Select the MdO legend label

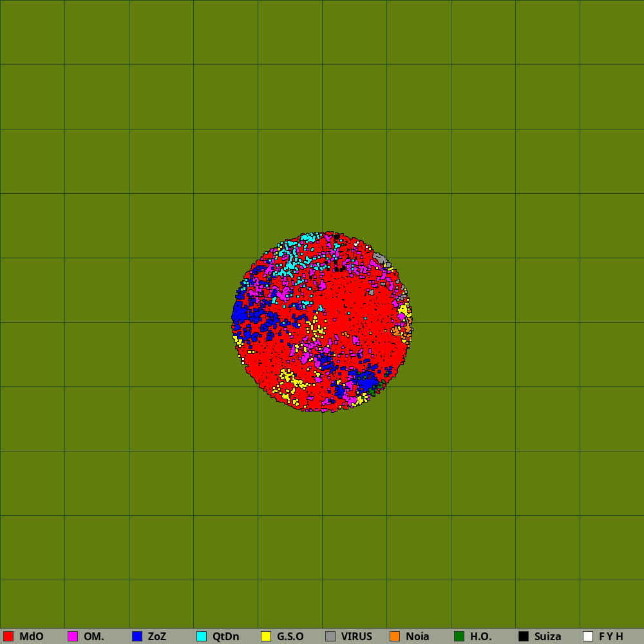[x=31, y=636]
